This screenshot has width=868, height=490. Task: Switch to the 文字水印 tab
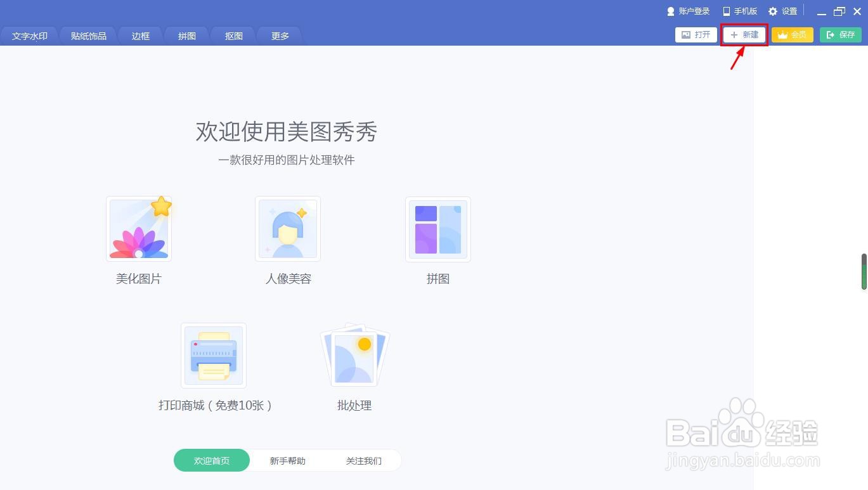(x=30, y=36)
